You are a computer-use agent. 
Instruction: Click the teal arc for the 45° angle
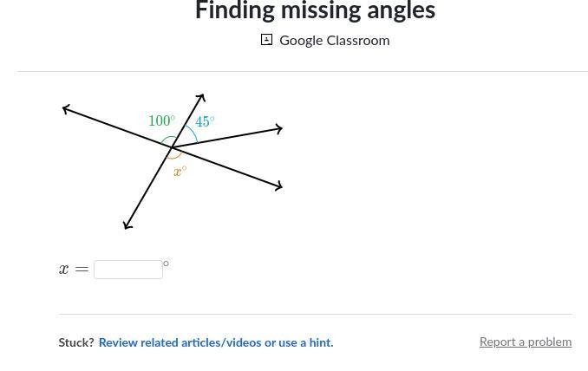[x=192, y=133]
